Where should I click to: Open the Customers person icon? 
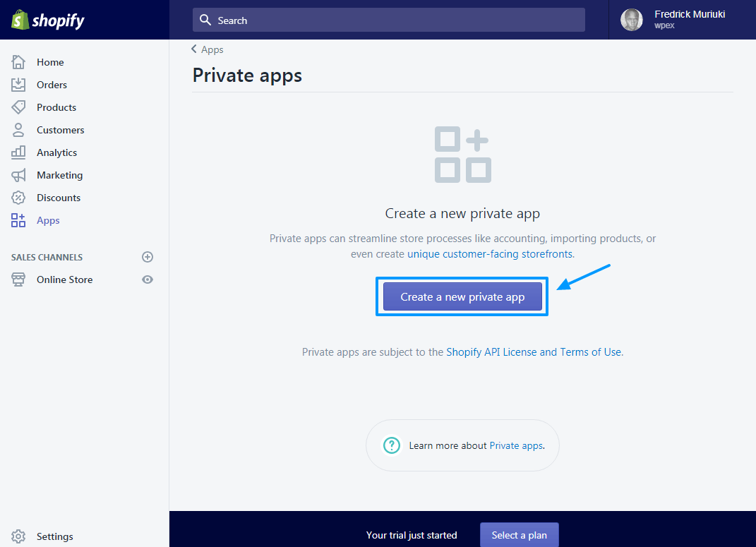tap(18, 130)
